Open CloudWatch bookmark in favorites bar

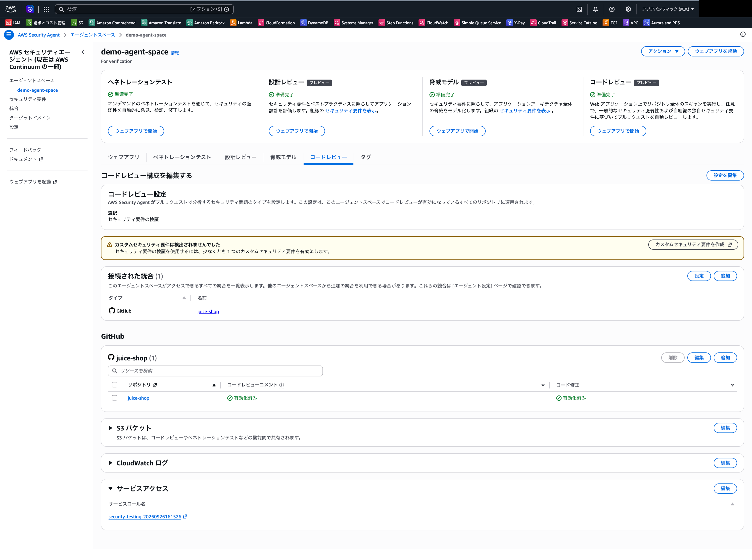(433, 23)
